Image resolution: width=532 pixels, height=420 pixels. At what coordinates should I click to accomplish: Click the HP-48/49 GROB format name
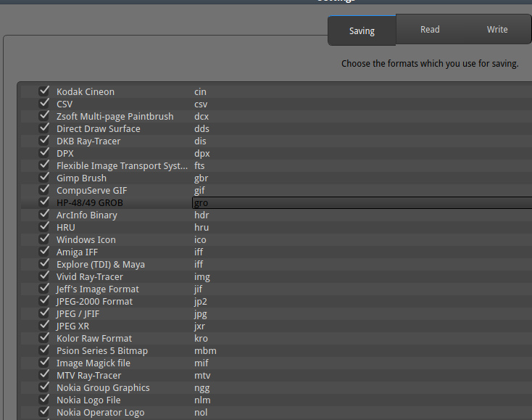click(x=90, y=202)
